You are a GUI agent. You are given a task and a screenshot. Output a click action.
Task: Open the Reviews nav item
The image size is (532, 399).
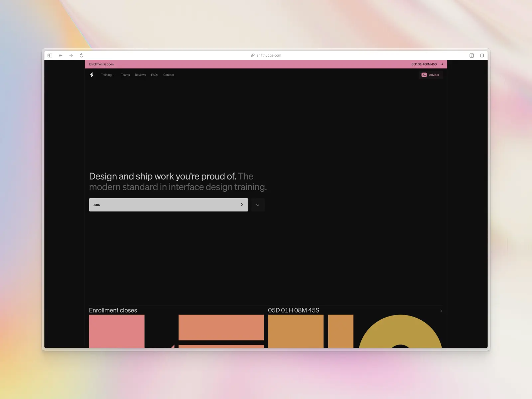pos(140,75)
